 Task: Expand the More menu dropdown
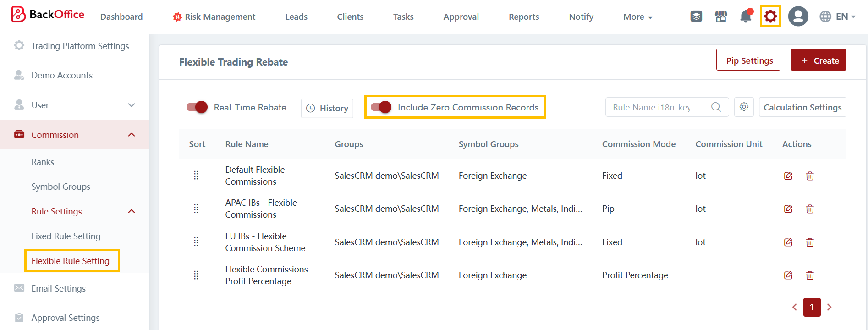(637, 17)
